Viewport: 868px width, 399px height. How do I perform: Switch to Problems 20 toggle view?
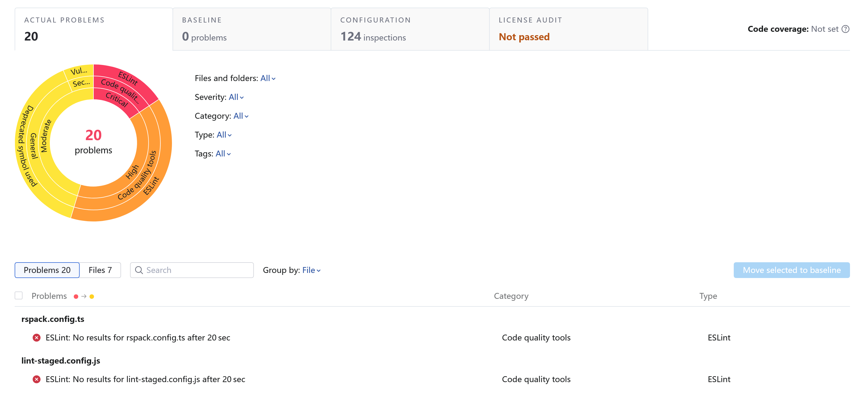point(47,270)
